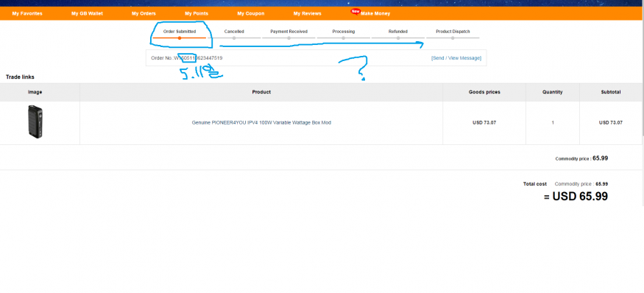The image size is (644, 293).
Task: Select the Order Submitted progress marker
Action: (x=180, y=38)
